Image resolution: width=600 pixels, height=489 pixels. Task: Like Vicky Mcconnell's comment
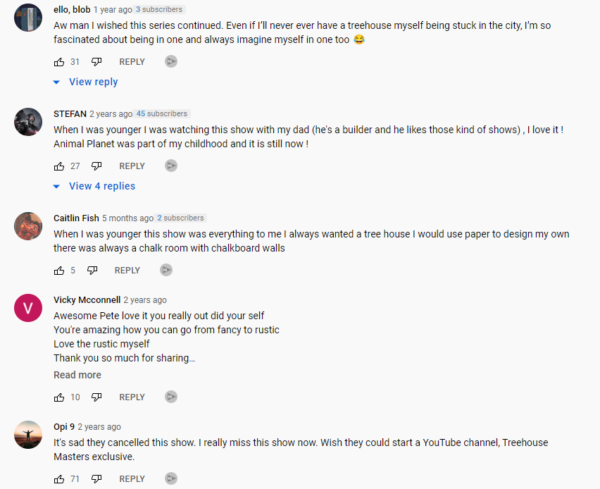point(59,397)
